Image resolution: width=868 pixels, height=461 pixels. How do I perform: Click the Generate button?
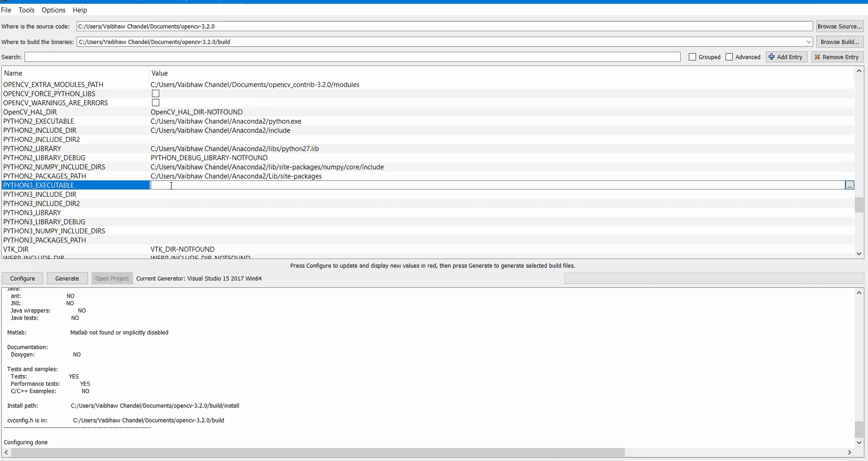(x=67, y=278)
